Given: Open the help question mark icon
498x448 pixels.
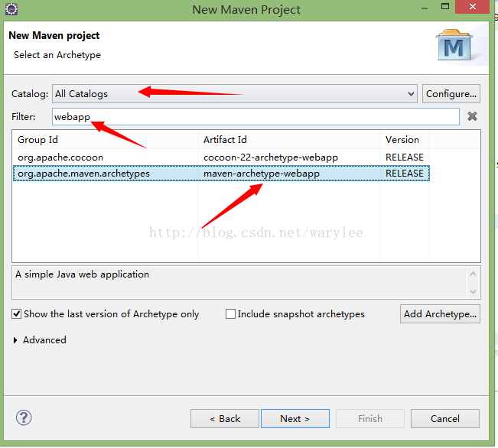Looking at the screenshot, I should (24, 417).
